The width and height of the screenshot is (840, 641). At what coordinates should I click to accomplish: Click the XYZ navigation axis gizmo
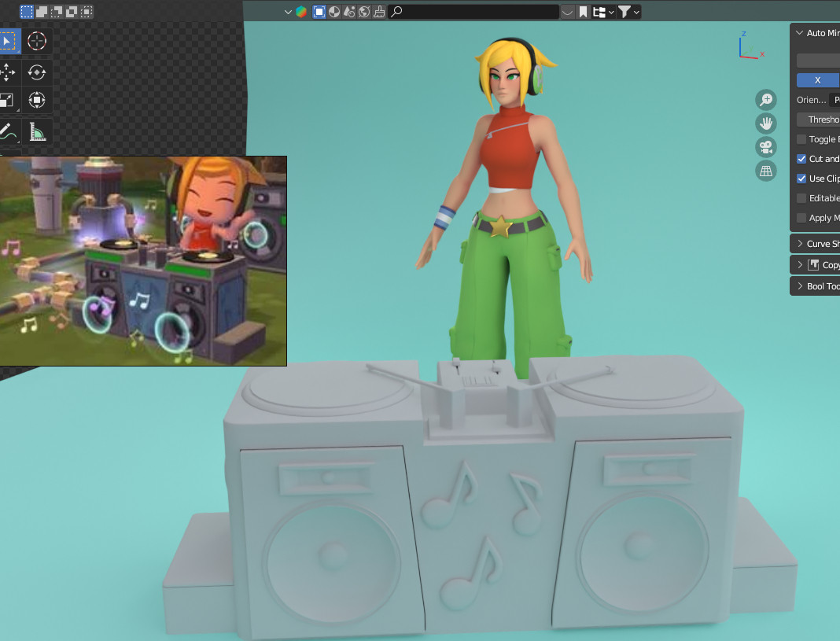pyautogui.click(x=751, y=46)
